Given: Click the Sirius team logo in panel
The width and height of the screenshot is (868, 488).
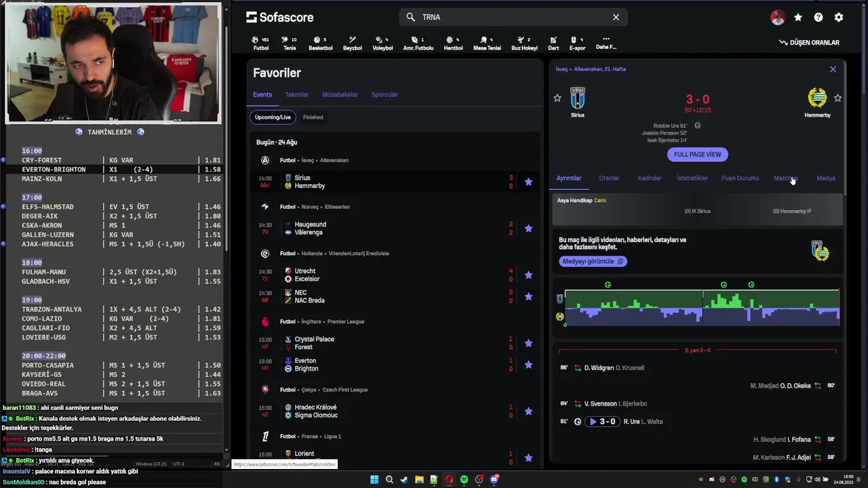Looking at the screenshot, I should (x=577, y=98).
